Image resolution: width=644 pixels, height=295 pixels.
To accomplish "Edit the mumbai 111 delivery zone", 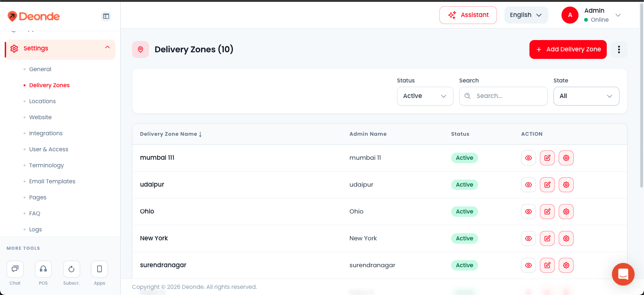I will pyautogui.click(x=547, y=158).
